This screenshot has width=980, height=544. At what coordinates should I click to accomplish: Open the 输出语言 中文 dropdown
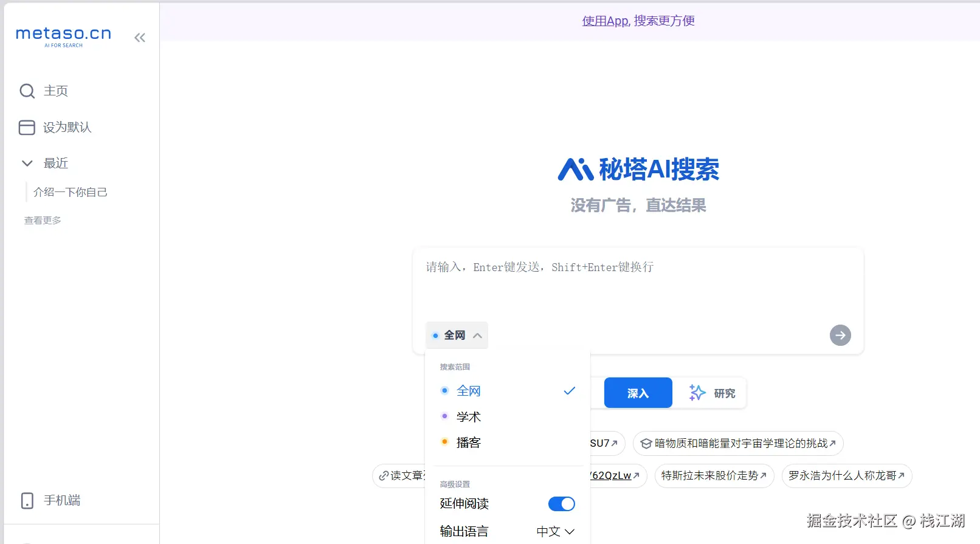click(556, 531)
